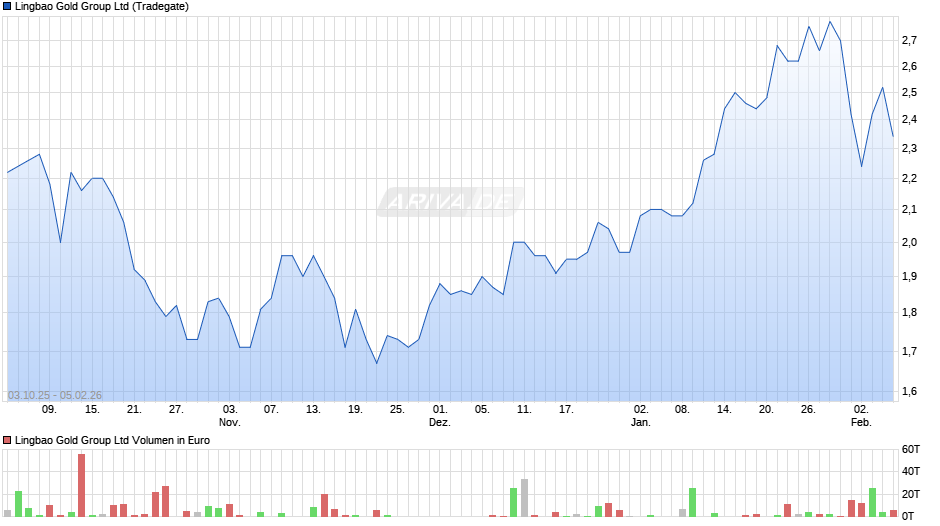Click the tallest red volume bar in October
Viewport: 940px width, 526px height.
pyautogui.click(x=82, y=485)
